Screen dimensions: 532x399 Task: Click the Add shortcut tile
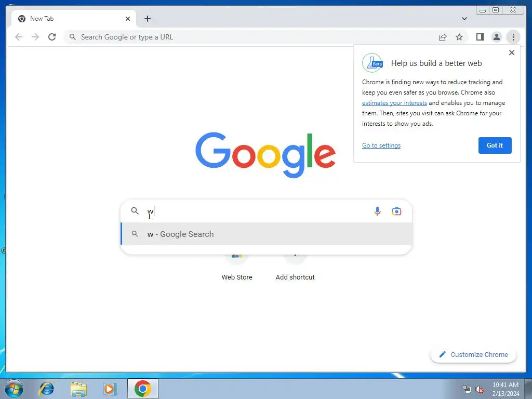(x=295, y=268)
